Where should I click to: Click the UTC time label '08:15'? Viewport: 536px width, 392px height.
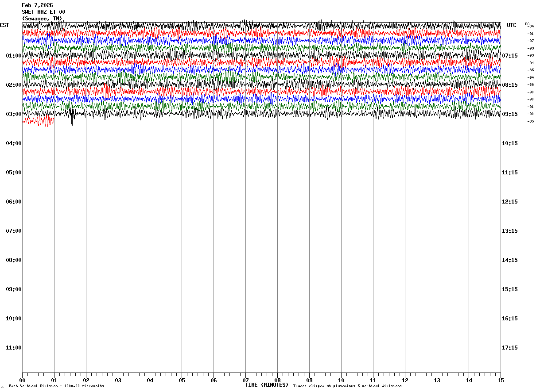[510, 85]
